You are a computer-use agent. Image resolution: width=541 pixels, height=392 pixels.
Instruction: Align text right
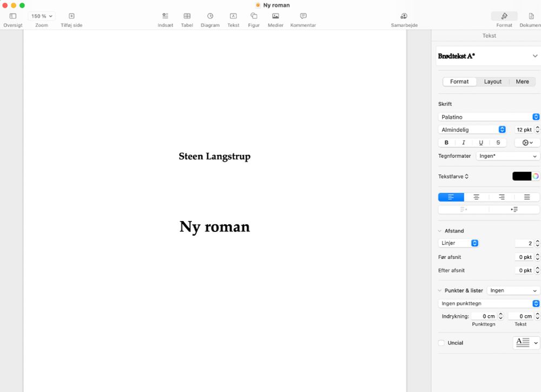point(502,197)
